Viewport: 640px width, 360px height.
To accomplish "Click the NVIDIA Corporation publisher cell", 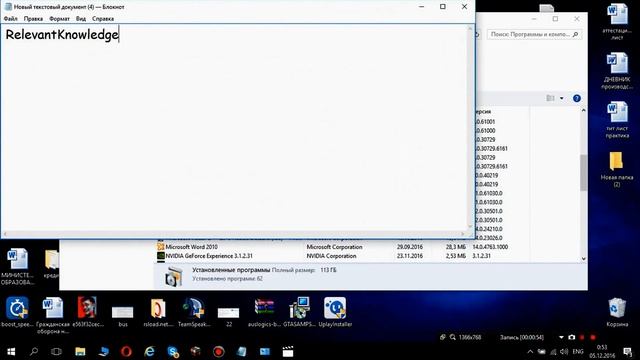I will pyautogui.click(x=331, y=256).
